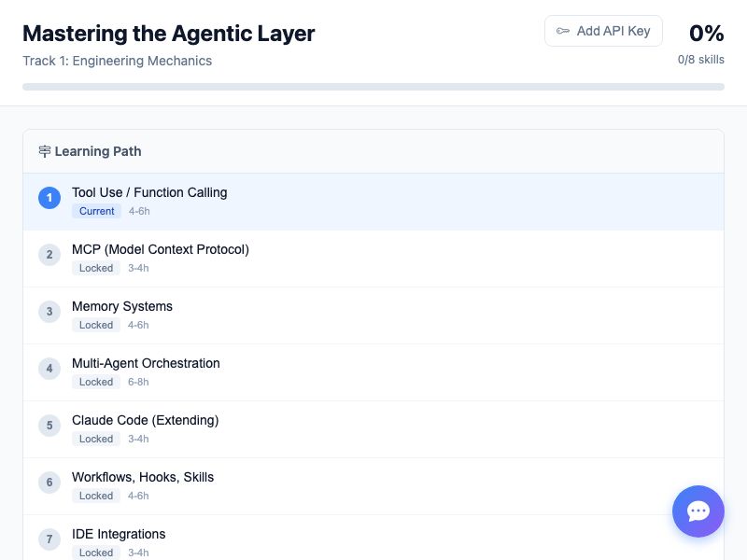Click the progress bar under the header
747x560 pixels.
373,86
